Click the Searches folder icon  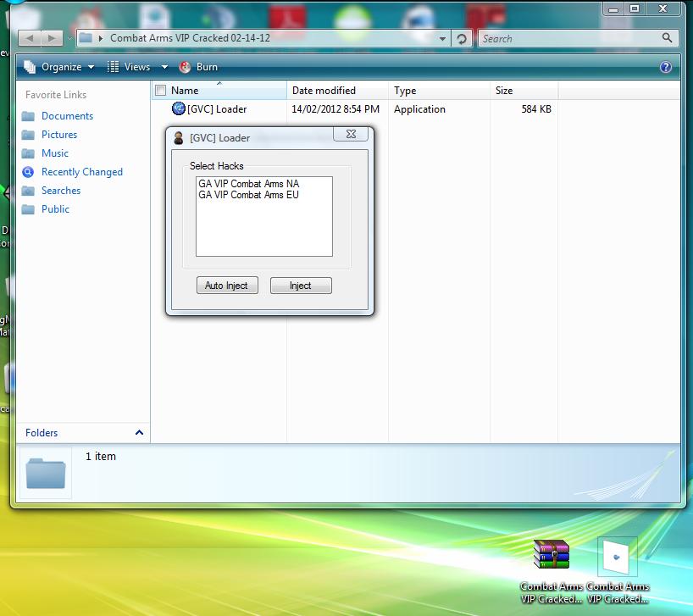[28, 191]
